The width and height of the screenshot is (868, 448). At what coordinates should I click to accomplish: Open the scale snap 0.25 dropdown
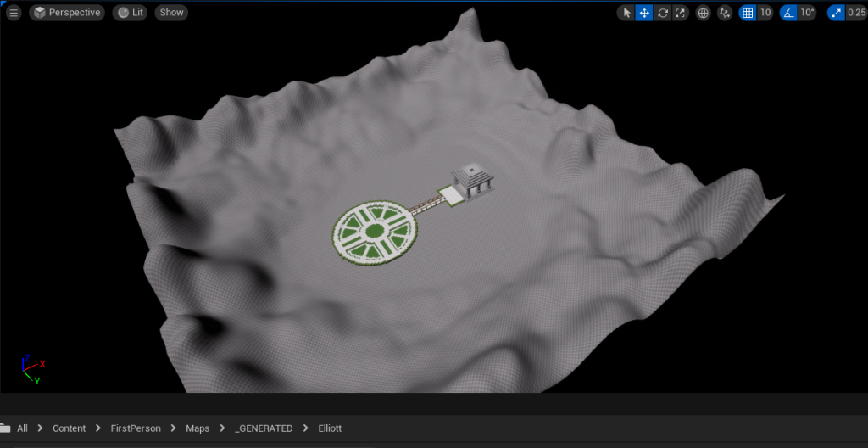tap(856, 13)
